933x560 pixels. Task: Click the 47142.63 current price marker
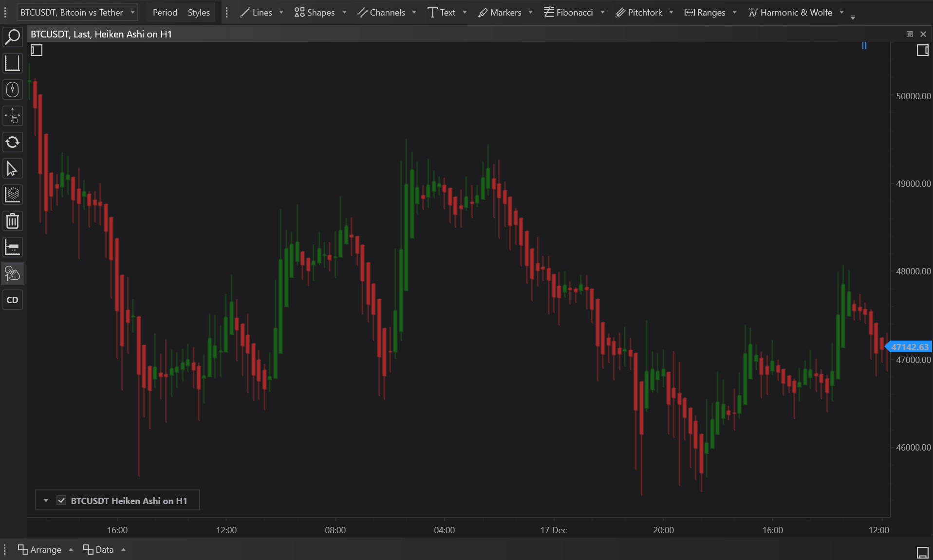click(x=909, y=347)
